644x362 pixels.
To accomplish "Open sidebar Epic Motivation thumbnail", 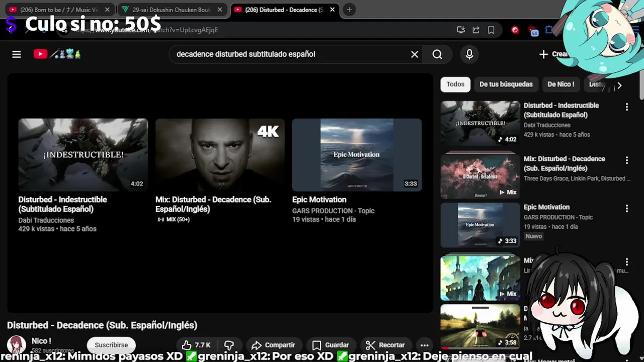I will pyautogui.click(x=480, y=225).
